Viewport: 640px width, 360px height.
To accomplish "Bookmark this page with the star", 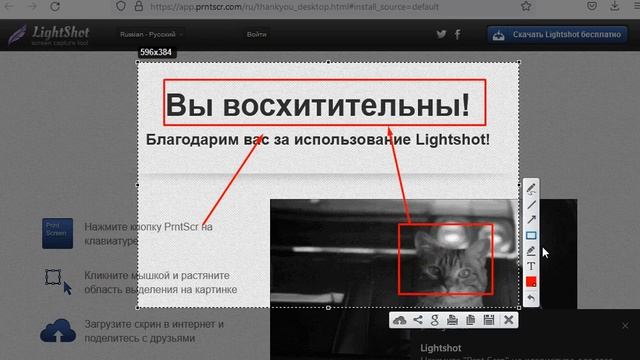I will pos(526,6).
